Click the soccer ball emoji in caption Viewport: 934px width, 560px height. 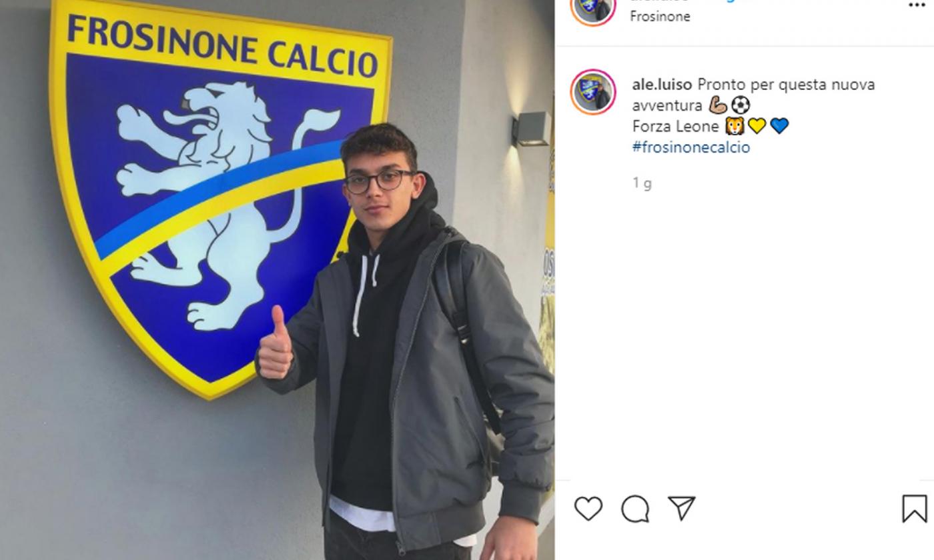[x=741, y=105]
